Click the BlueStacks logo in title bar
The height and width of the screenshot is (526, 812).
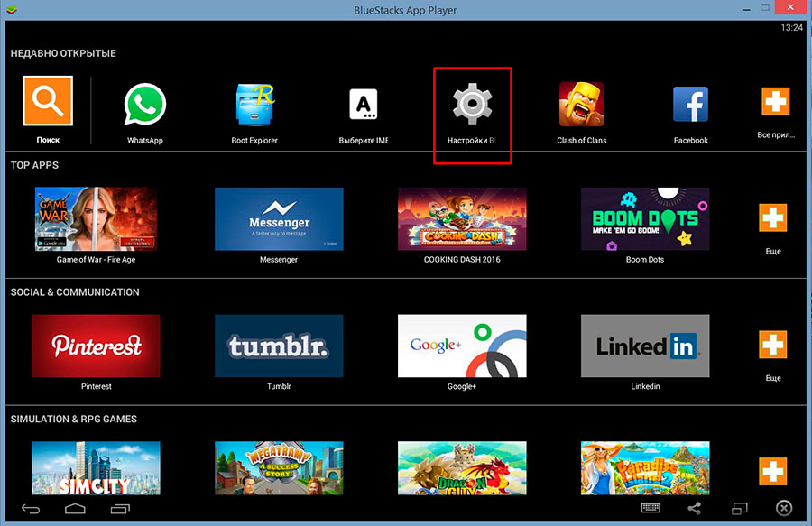coord(12,9)
